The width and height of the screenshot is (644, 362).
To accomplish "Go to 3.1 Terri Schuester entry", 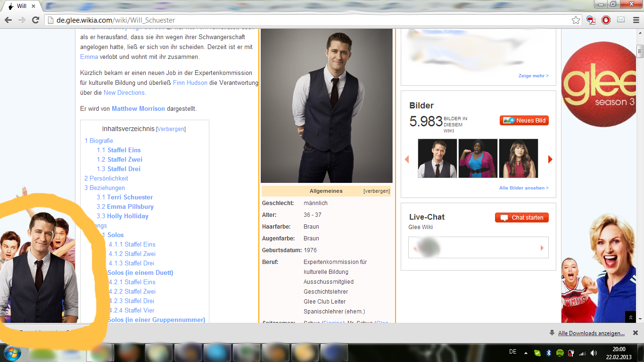I will point(125,197).
